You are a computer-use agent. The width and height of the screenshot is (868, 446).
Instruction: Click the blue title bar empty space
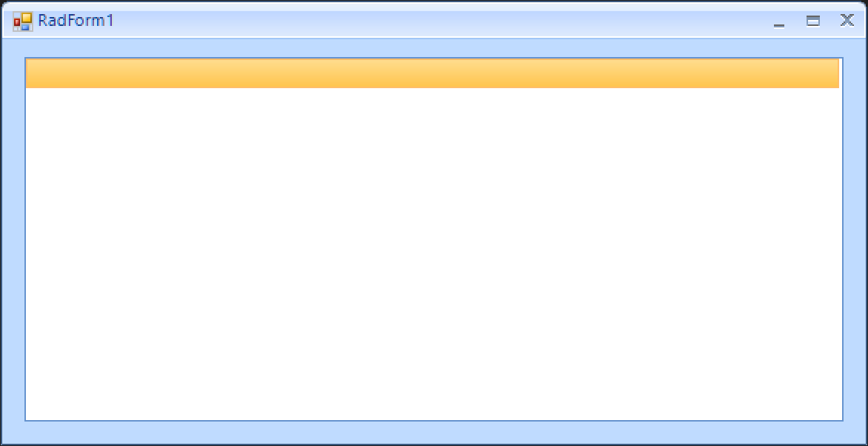[443, 22]
